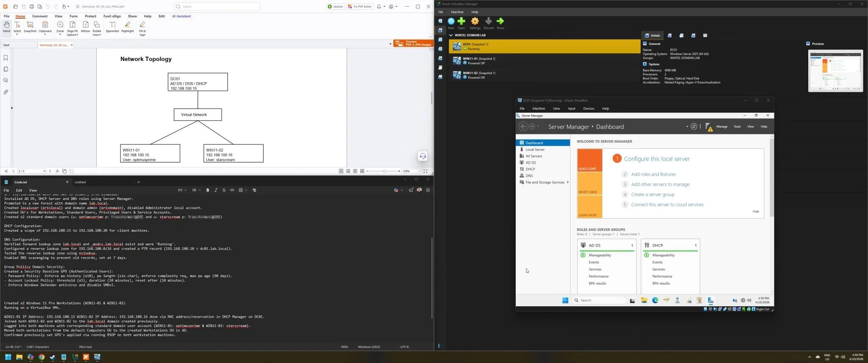868x363 pixels.
Task: Open the bookmarks panel in Foxit sidebar
Action: (x=6, y=58)
